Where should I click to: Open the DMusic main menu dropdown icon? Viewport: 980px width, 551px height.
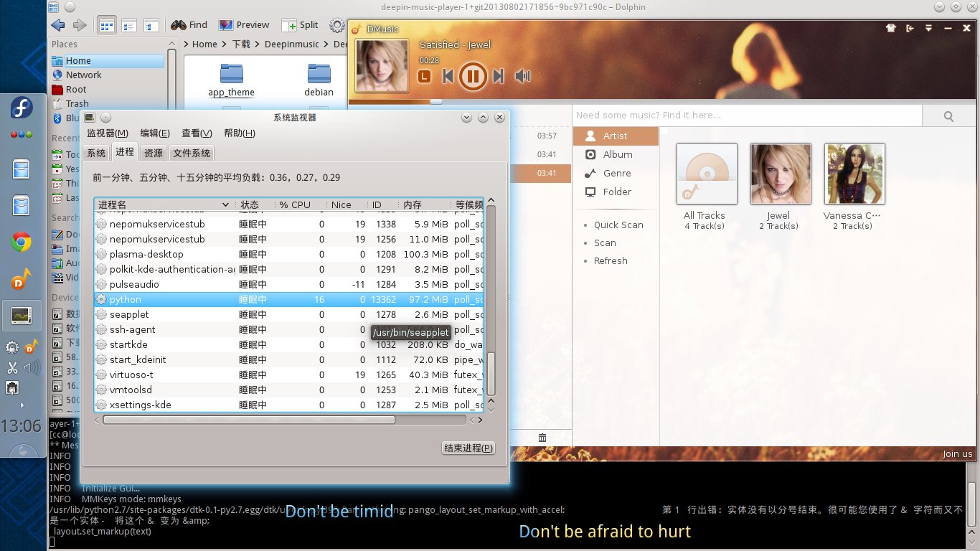pyautogui.click(x=928, y=29)
